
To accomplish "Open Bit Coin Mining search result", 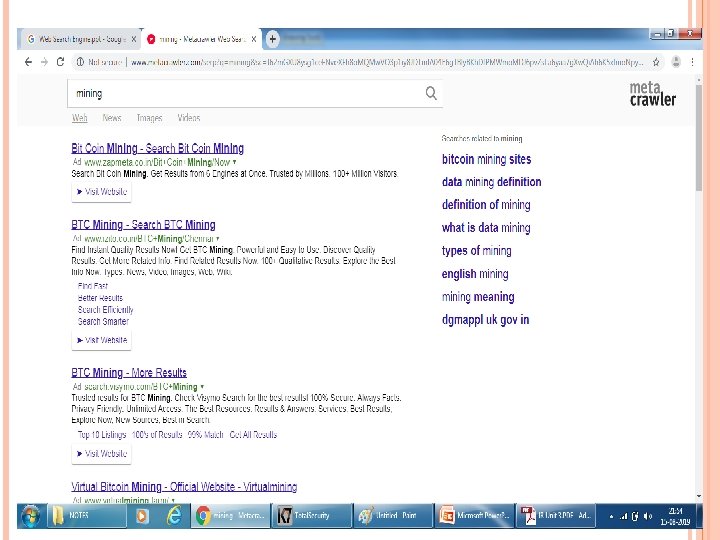I will pyautogui.click(x=158, y=148).
